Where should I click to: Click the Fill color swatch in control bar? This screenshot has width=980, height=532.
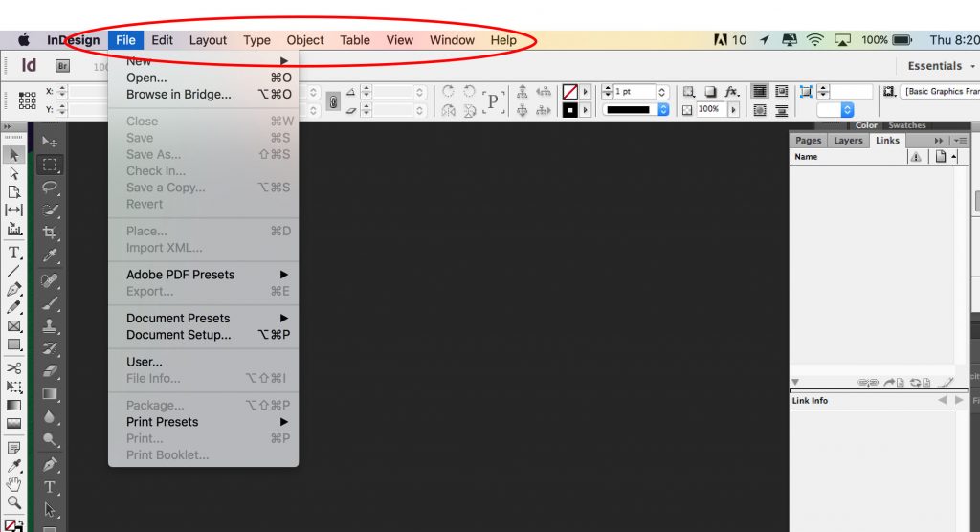570,92
